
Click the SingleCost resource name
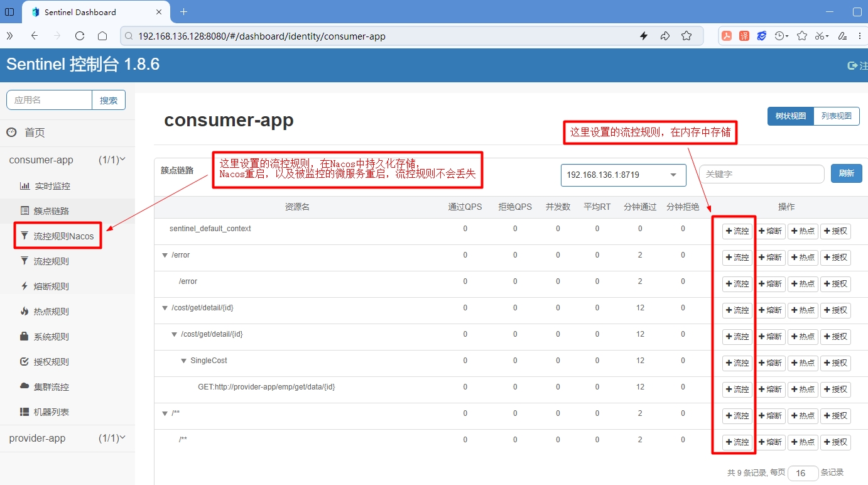click(209, 361)
